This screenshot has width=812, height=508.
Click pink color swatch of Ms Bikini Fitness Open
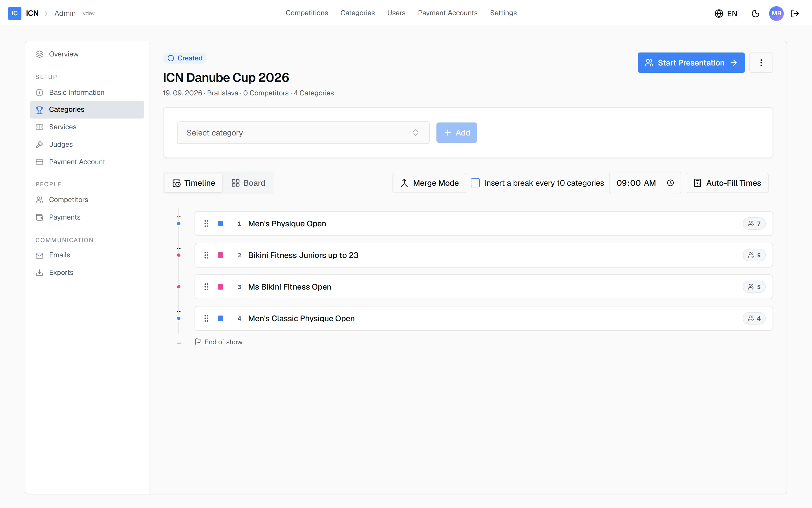(x=220, y=286)
